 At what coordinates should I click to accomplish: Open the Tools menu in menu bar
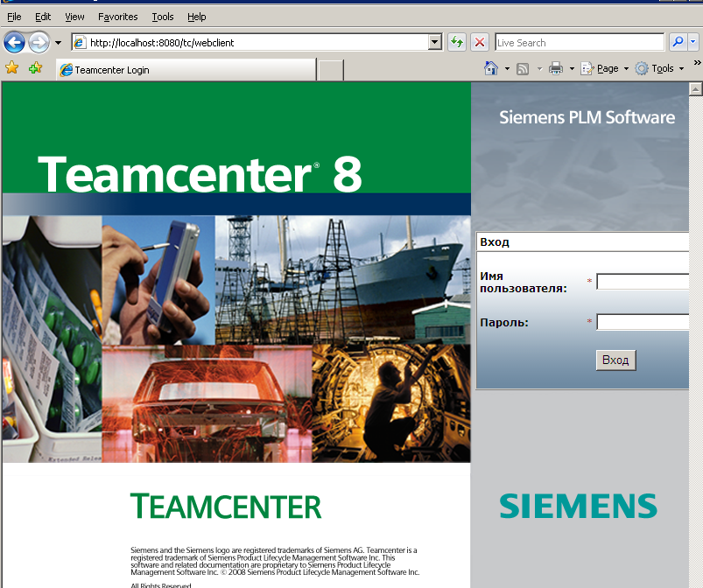pos(162,17)
